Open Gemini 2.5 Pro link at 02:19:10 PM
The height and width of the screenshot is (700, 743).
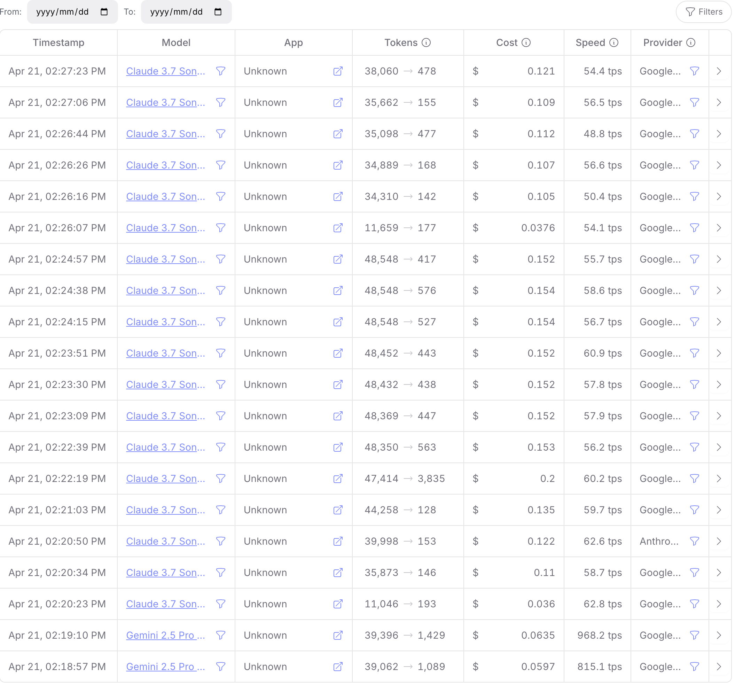(166, 636)
